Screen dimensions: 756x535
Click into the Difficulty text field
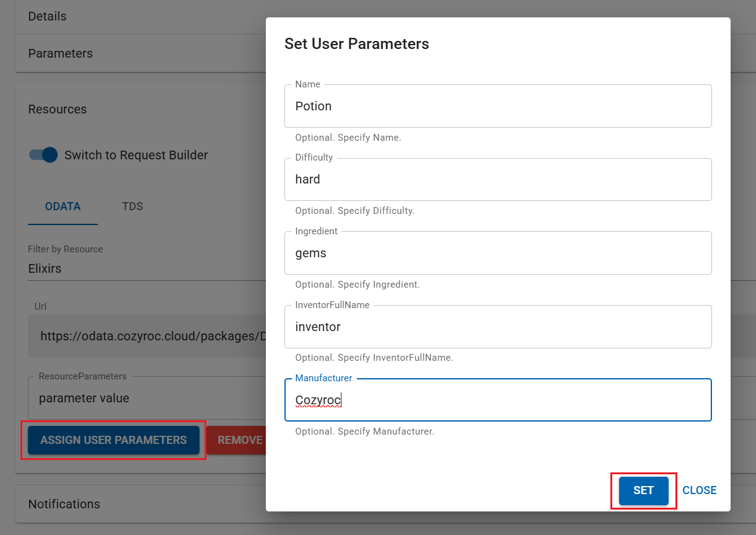498,180
